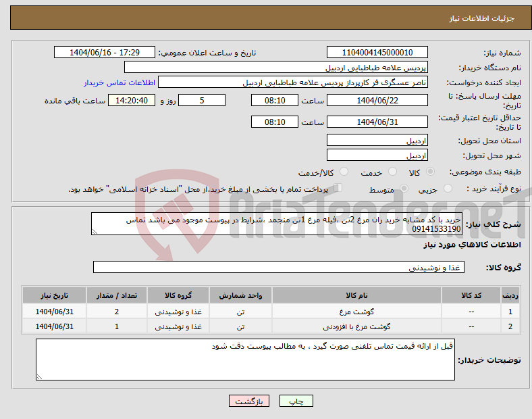Viewport: 532px width, 419px height.
Task: Click the delivery city field اردبیل
Action: pyautogui.click(x=377, y=155)
